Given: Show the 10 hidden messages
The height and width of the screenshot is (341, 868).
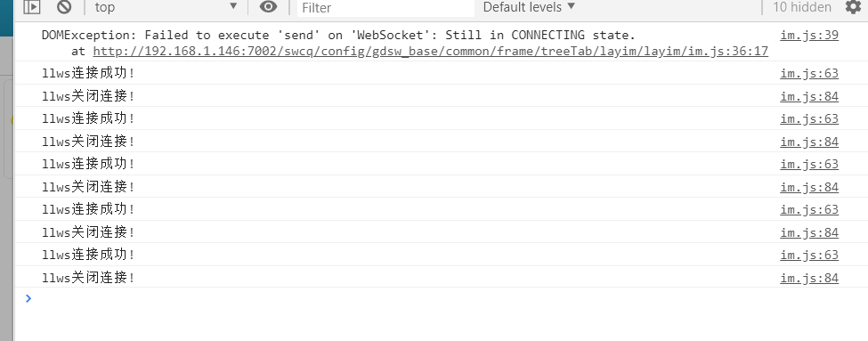Looking at the screenshot, I should (802, 7).
